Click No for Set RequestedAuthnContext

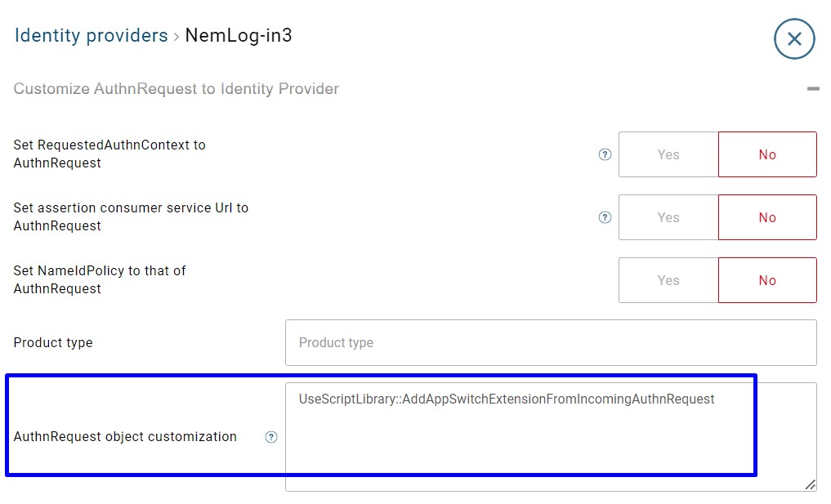(x=766, y=154)
